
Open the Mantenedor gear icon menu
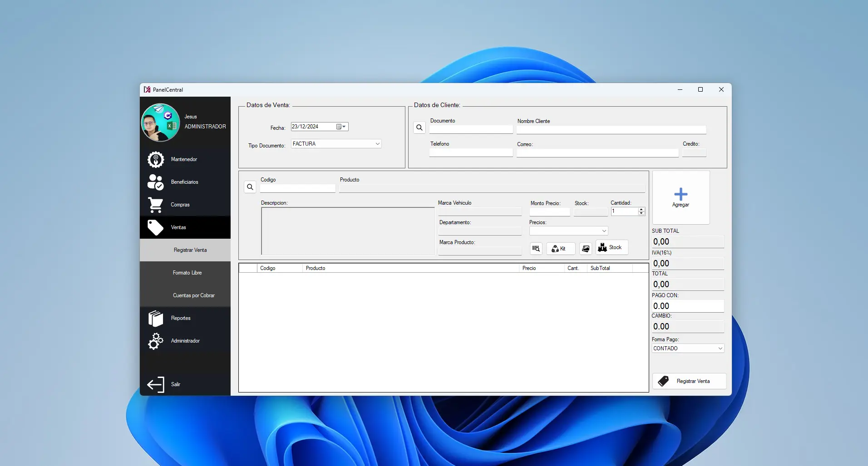pos(156,159)
